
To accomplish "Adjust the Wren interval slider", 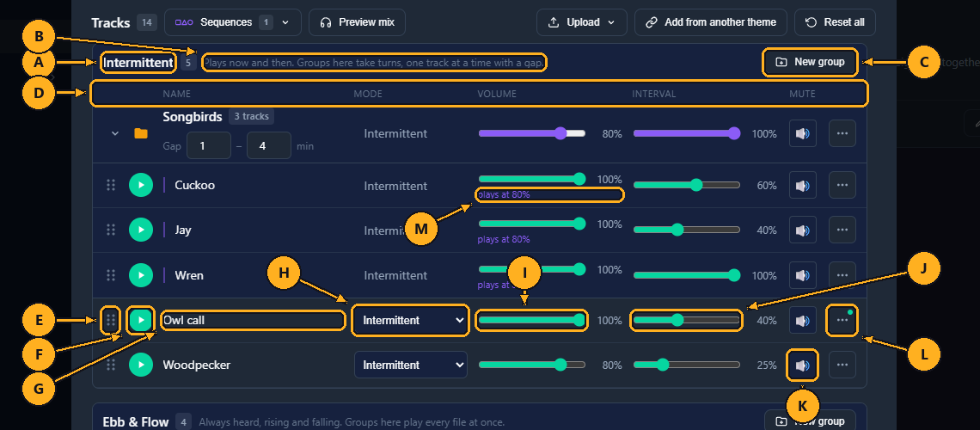I will (x=687, y=275).
